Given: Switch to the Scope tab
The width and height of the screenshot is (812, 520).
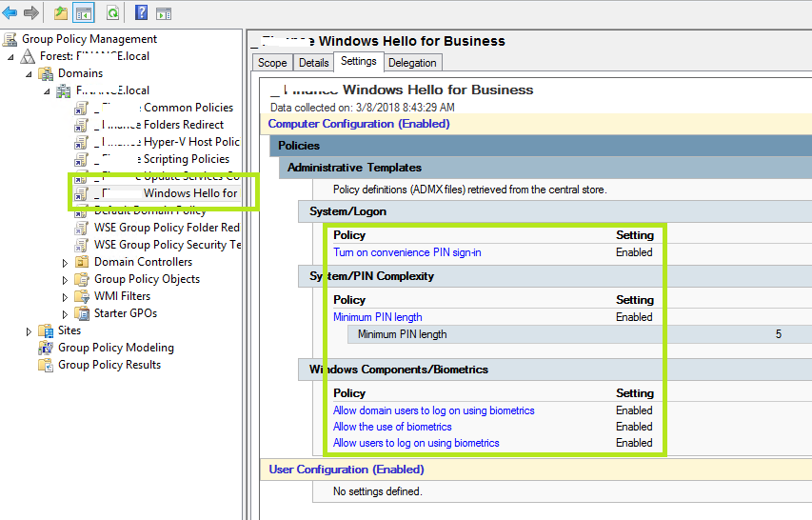Looking at the screenshot, I should coord(272,63).
